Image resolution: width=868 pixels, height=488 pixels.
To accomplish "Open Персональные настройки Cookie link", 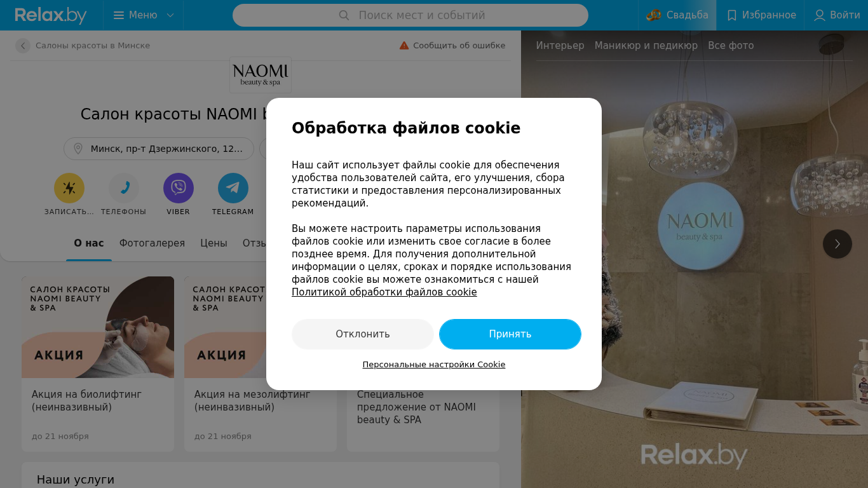I will click(434, 365).
